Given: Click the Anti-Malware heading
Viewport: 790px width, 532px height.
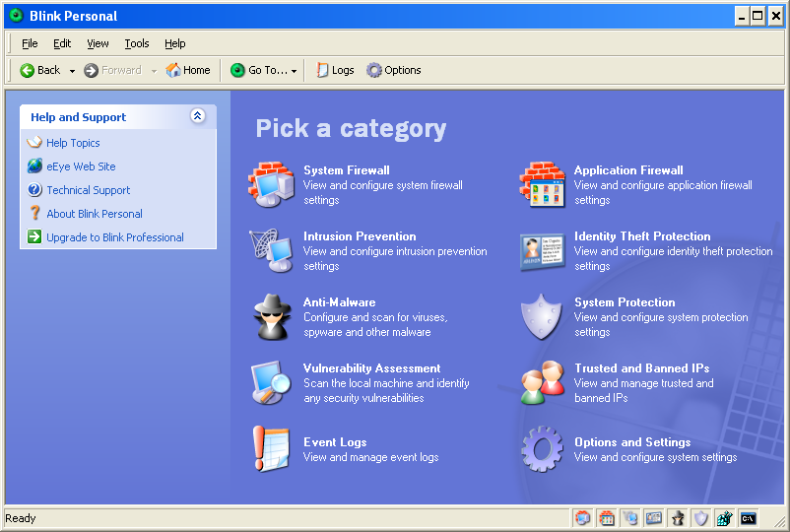Looking at the screenshot, I should pos(339,301).
